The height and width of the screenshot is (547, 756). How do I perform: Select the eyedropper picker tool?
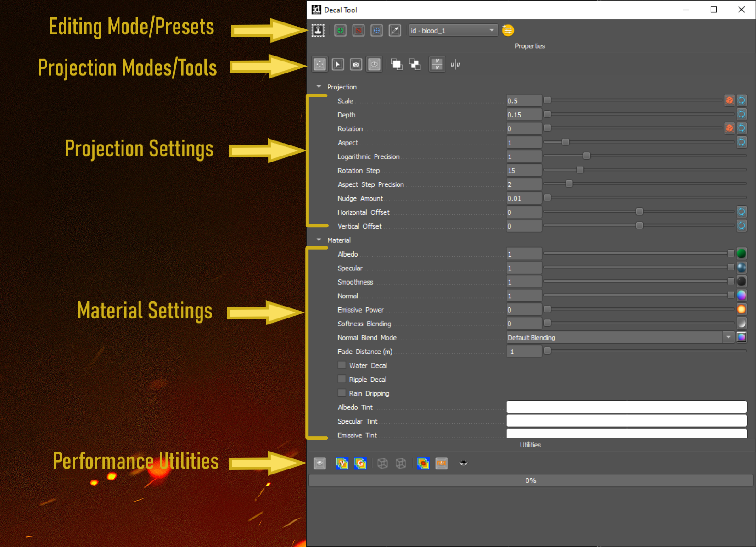point(395,31)
